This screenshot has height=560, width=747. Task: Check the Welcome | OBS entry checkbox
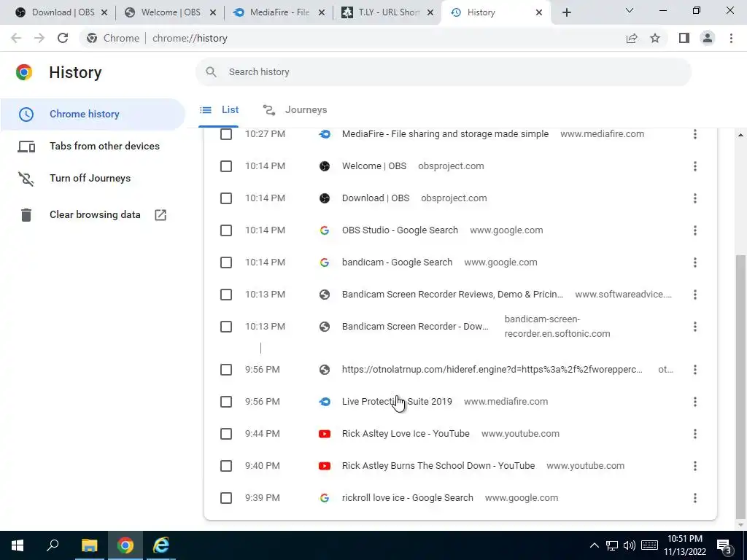click(x=226, y=166)
